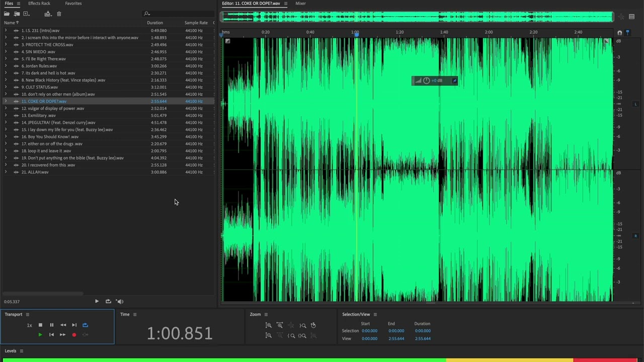Viewport: 644px width, 362px height.
Task: Open the Files panel menu icon
Action: point(19,4)
